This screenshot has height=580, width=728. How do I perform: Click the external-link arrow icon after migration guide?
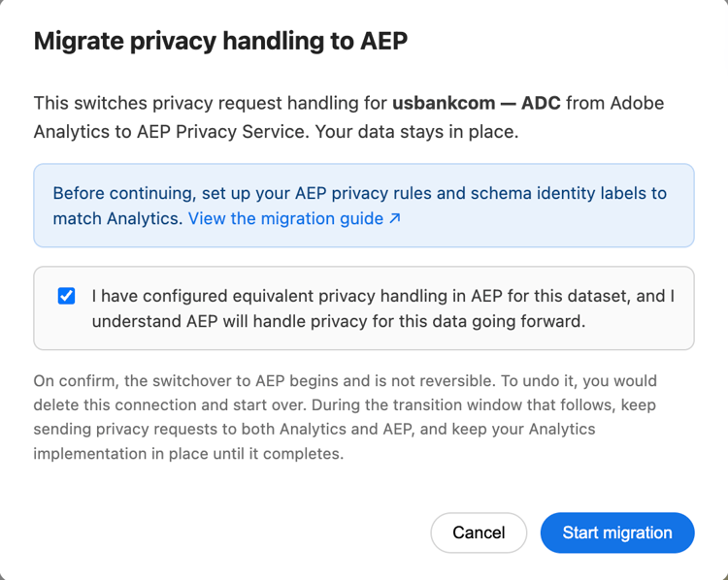coord(395,218)
